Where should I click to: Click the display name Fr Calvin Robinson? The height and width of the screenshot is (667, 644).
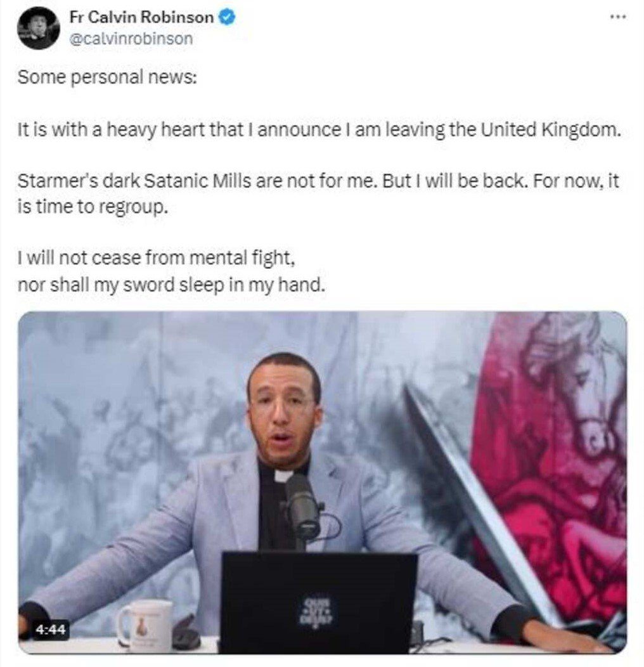141,17
